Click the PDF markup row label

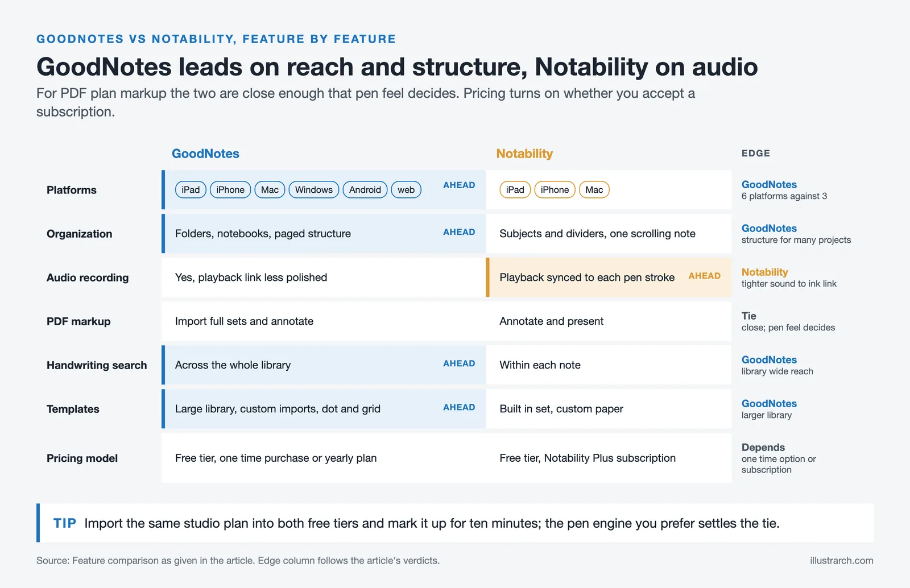pyautogui.click(x=78, y=321)
